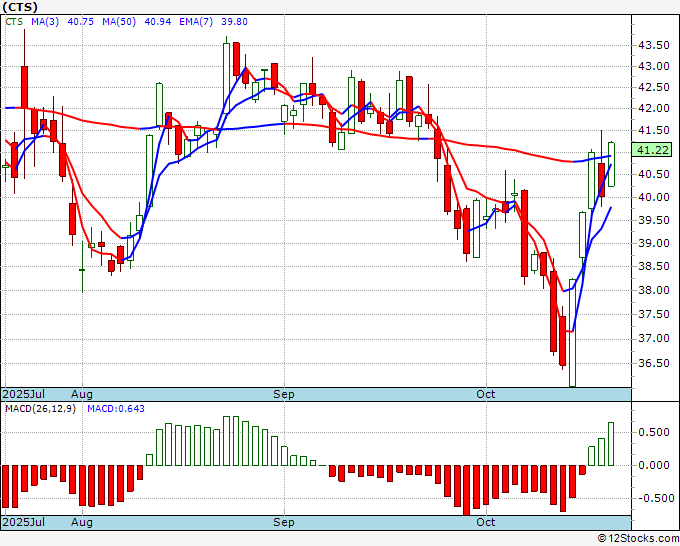
Task: Click the 38.00 price axis label
Action: click(654, 290)
